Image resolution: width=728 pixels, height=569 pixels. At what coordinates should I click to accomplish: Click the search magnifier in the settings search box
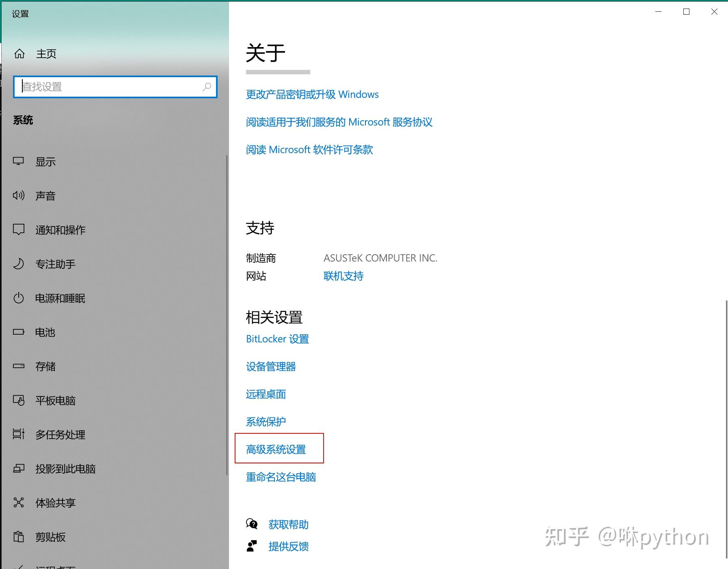[207, 87]
